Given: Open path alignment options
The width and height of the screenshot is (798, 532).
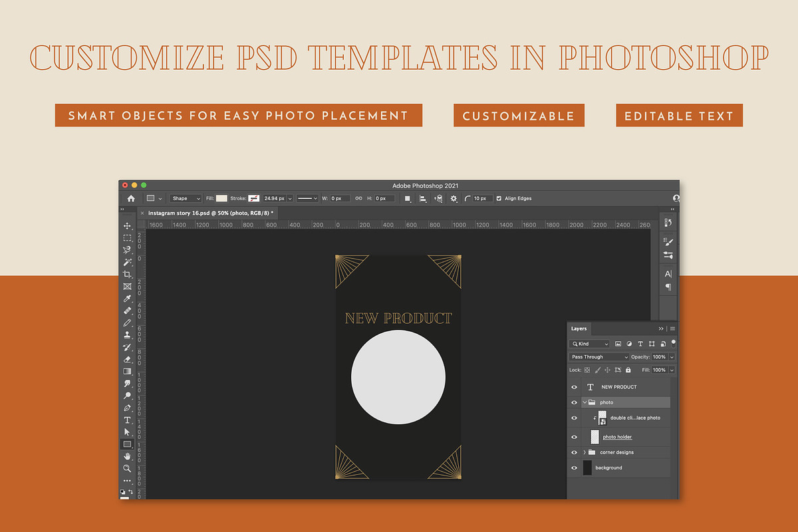Looking at the screenshot, I should click(x=423, y=198).
